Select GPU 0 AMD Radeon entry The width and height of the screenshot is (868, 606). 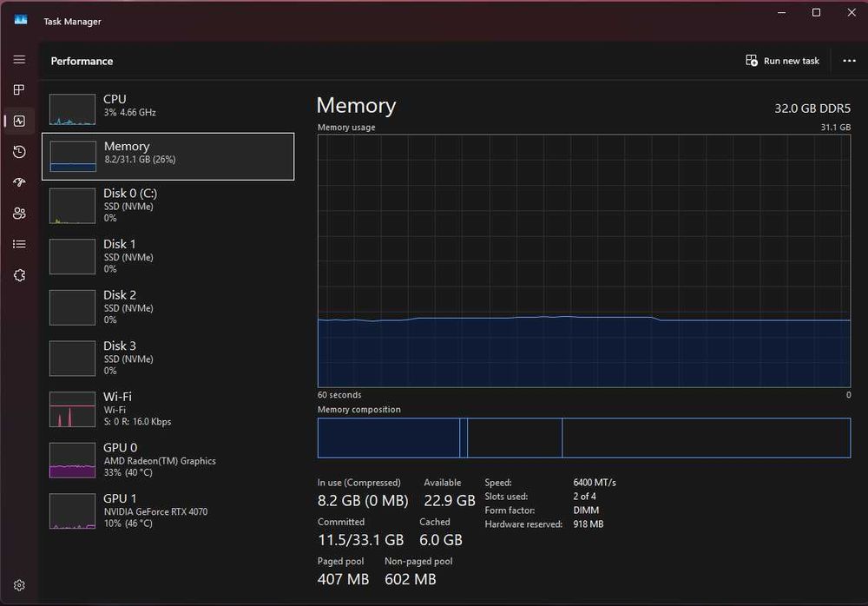(168, 460)
